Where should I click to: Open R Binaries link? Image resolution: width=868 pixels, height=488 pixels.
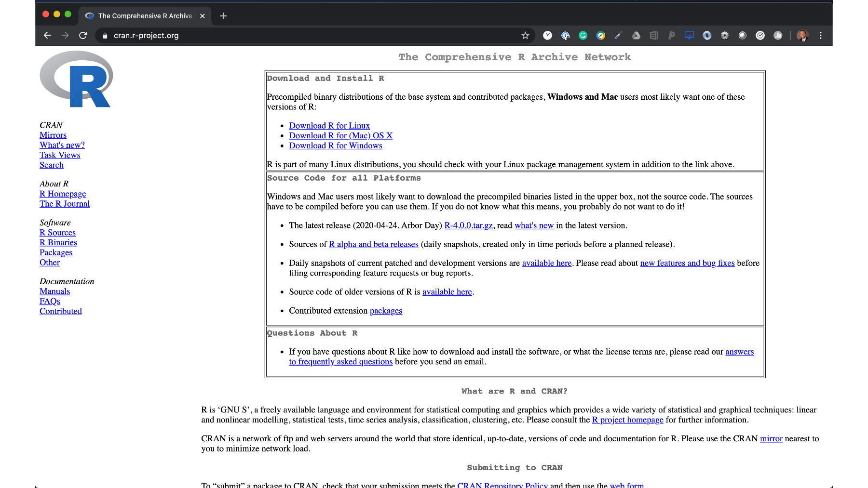point(58,243)
